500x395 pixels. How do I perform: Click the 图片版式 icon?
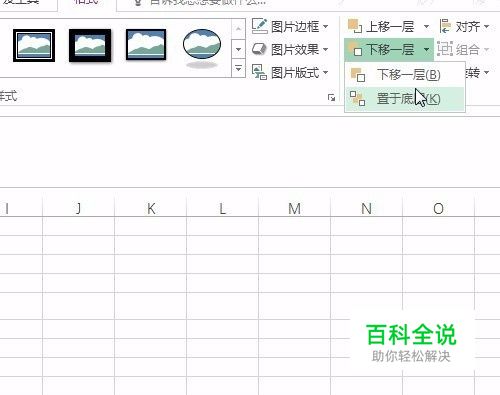[259, 72]
